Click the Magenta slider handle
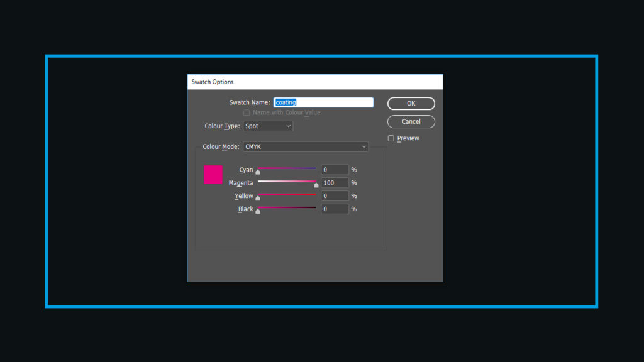The width and height of the screenshot is (644, 362). (x=316, y=185)
